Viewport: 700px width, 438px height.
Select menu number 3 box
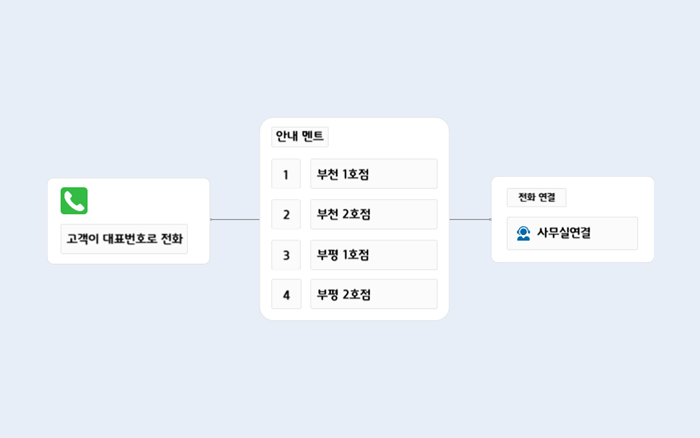tap(286, 255)
